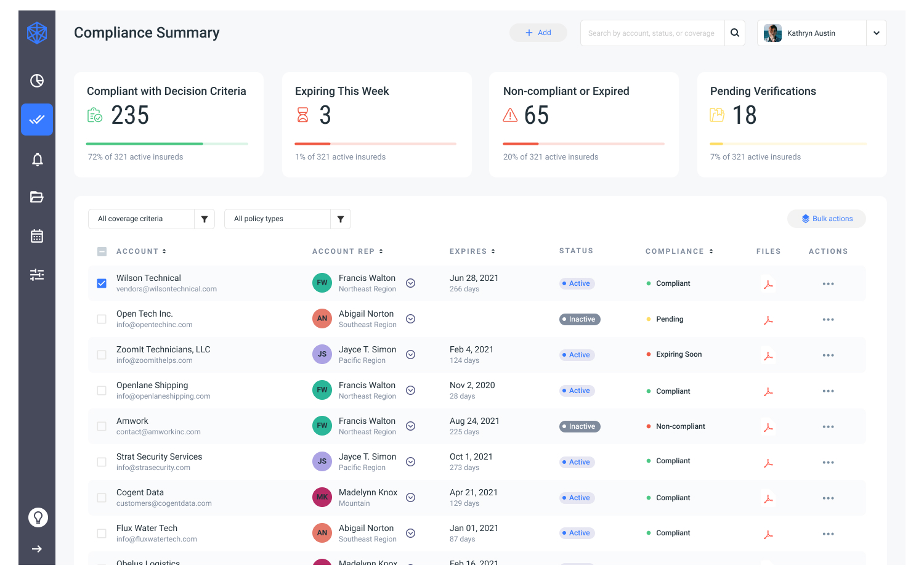Open actions menu for Amwork
924x576 pixels.
point(828,427)
